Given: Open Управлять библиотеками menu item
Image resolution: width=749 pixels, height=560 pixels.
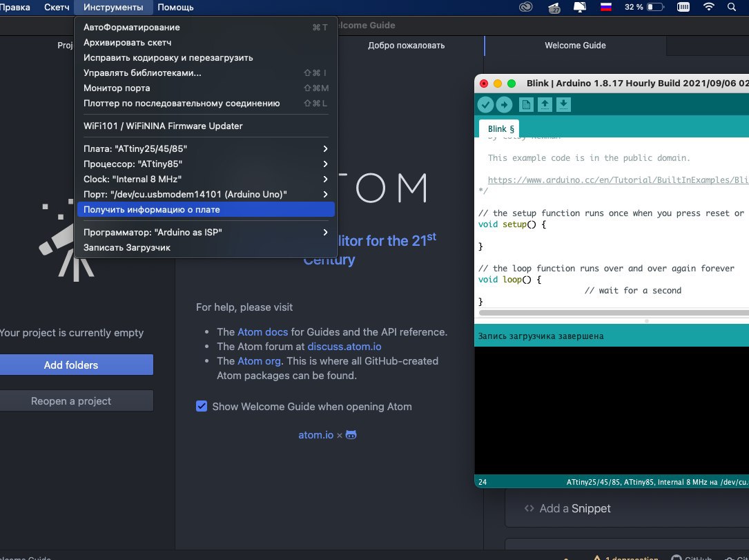Looking at the screenshot, I should pos(206,73).
